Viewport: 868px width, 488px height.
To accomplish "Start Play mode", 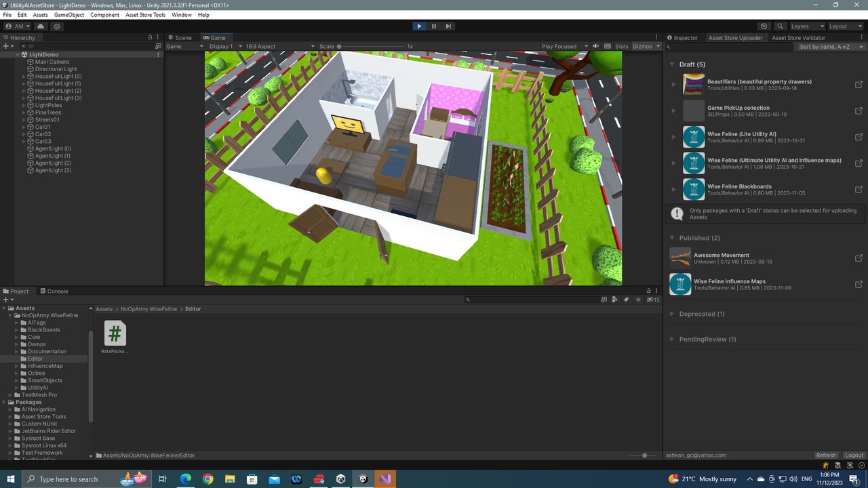I will coord(419,26).
